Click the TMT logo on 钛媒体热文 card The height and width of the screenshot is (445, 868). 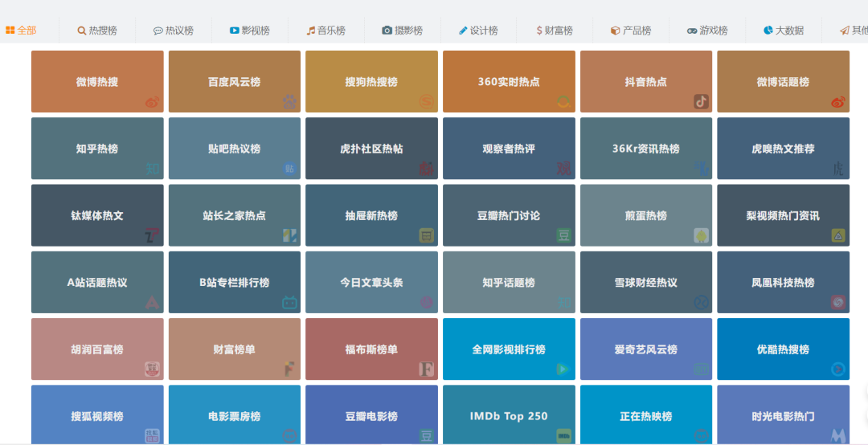click(152, 236)
